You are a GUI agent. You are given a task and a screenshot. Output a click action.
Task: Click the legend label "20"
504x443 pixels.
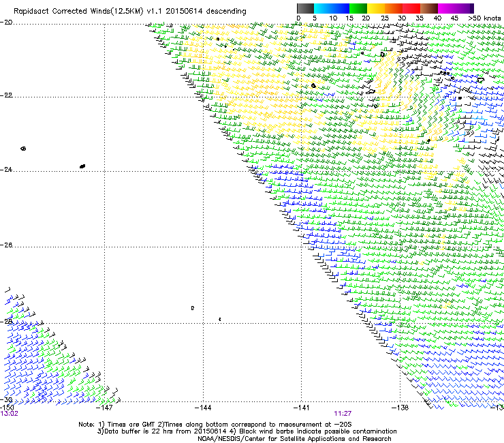[366, 18]
